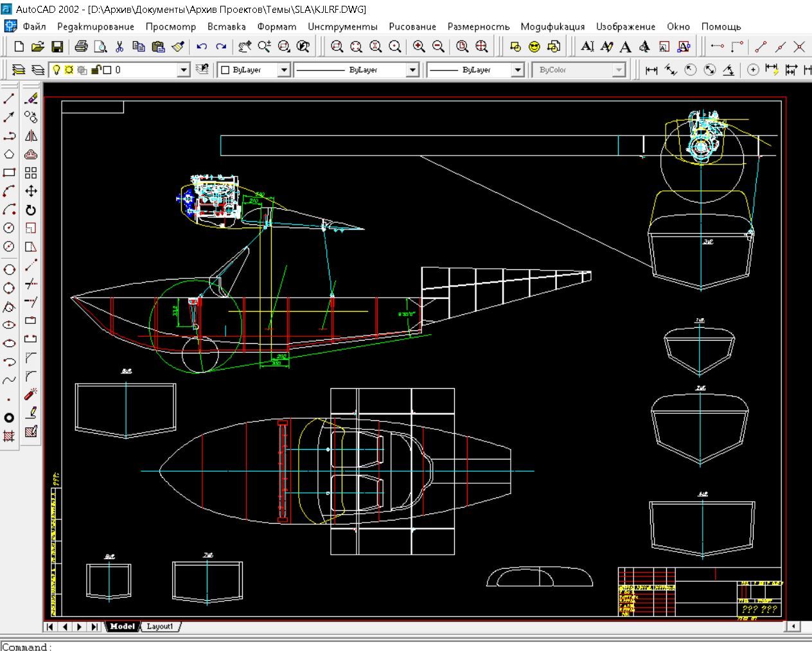Expand the layer list dropdown

pyautogui.click(x=184, y=69)
